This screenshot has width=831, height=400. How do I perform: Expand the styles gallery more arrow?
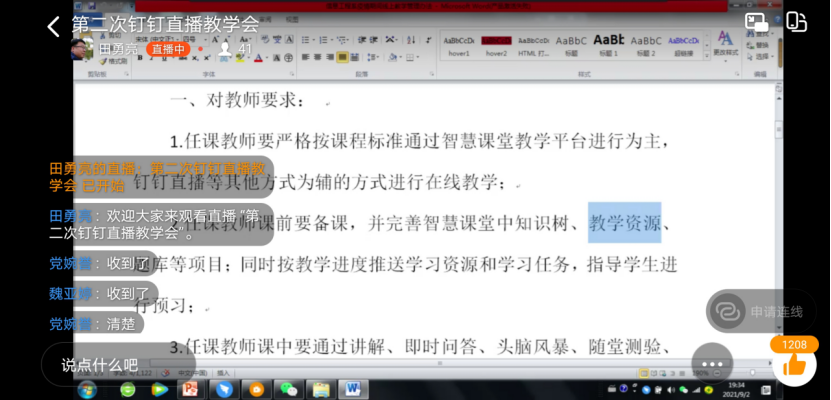point(706,56)
